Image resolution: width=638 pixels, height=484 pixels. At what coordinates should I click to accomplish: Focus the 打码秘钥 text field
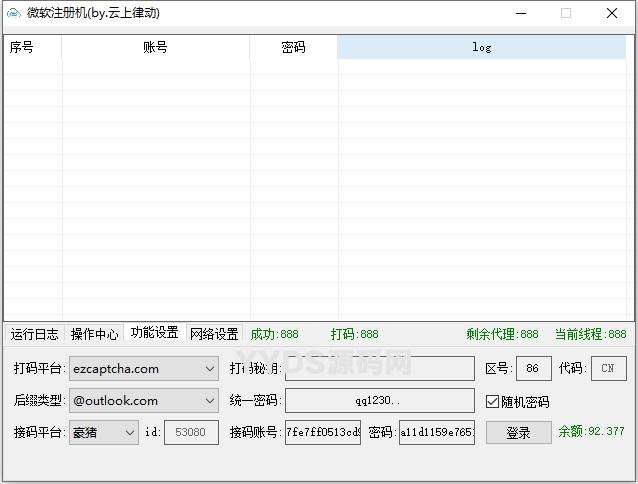coord(379,369)
